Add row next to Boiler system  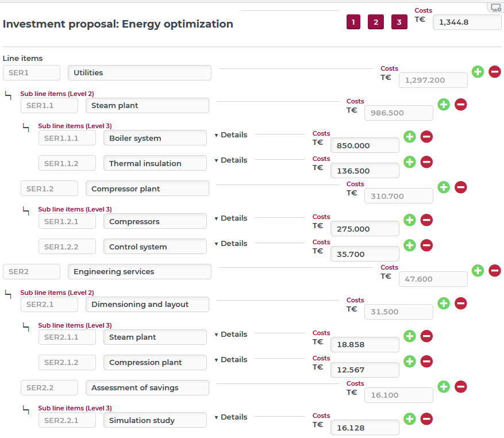(410, 137)
